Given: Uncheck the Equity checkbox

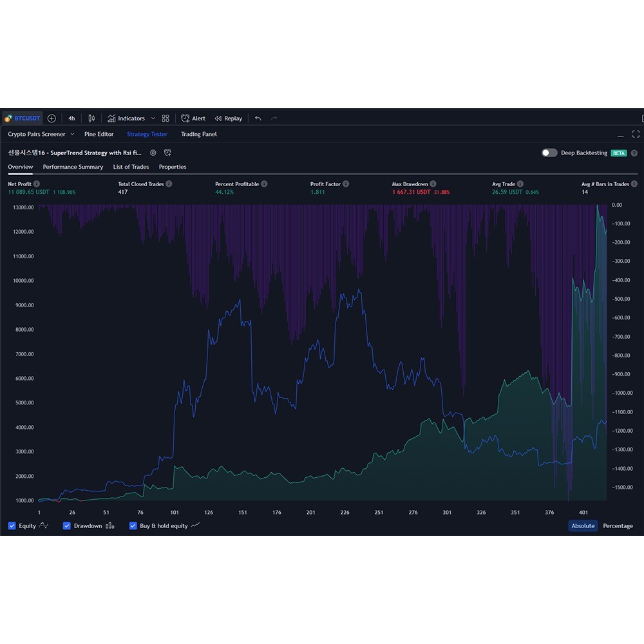Looking at the screenshot, I should 12,526.
